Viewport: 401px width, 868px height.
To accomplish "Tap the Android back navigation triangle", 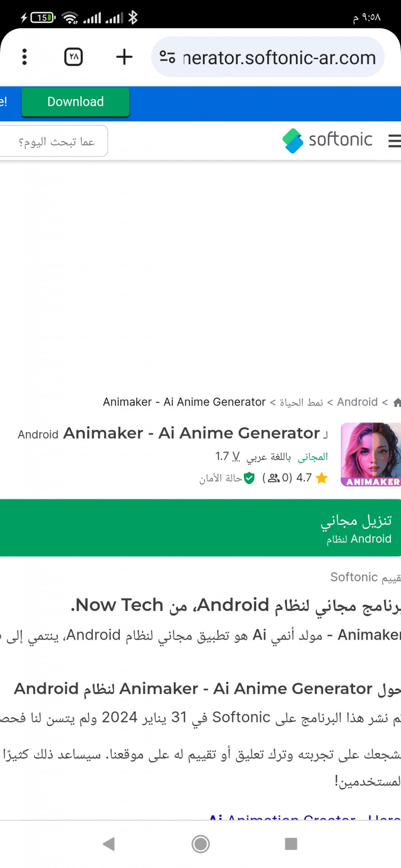I will point(109,844).
